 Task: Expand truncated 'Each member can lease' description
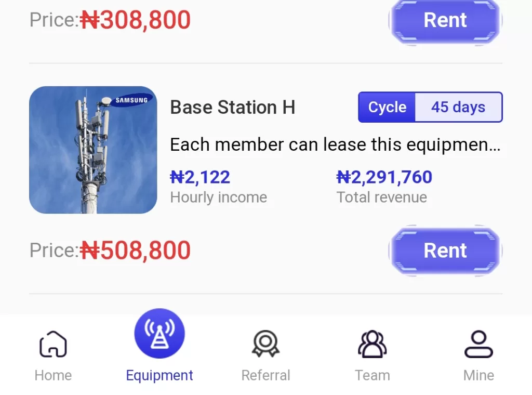tap(335, 144)
